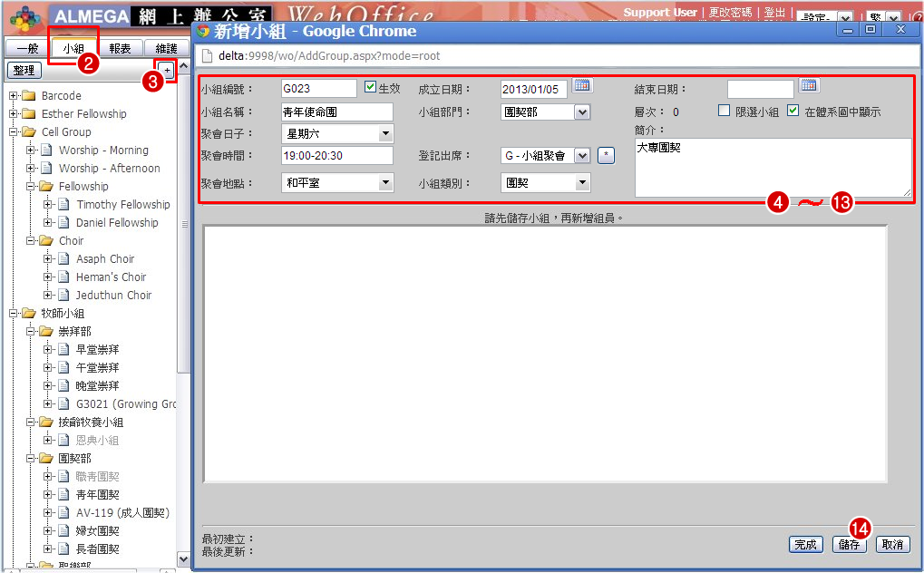Image resolution: width=924 pixels, height=573 pixels.
Task: Toggle the 生效 checkbox
Action: [370, 88]
